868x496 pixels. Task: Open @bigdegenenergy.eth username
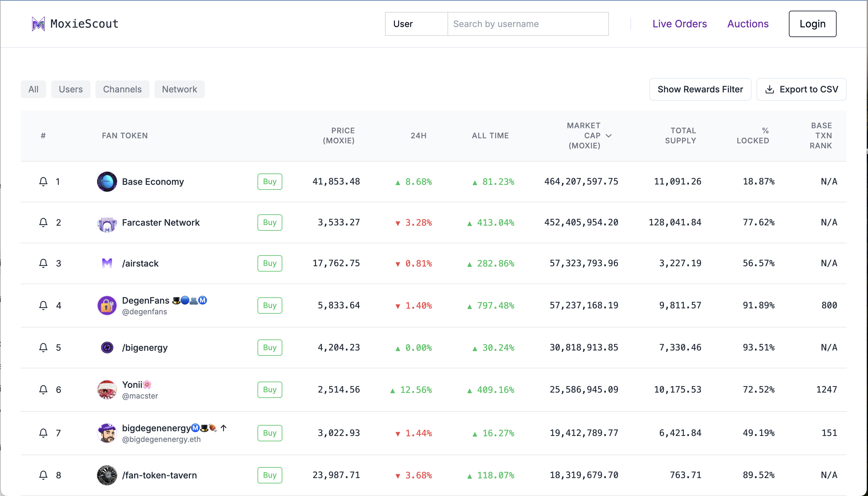click(161, 439)
